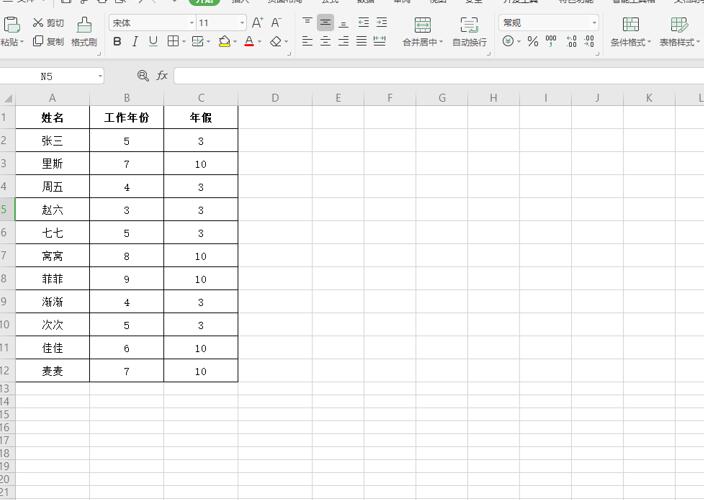The height and width of the screenshot is (500, 704).
Task: Open the number format 常规 dropdown
Action: coord(594,22)
